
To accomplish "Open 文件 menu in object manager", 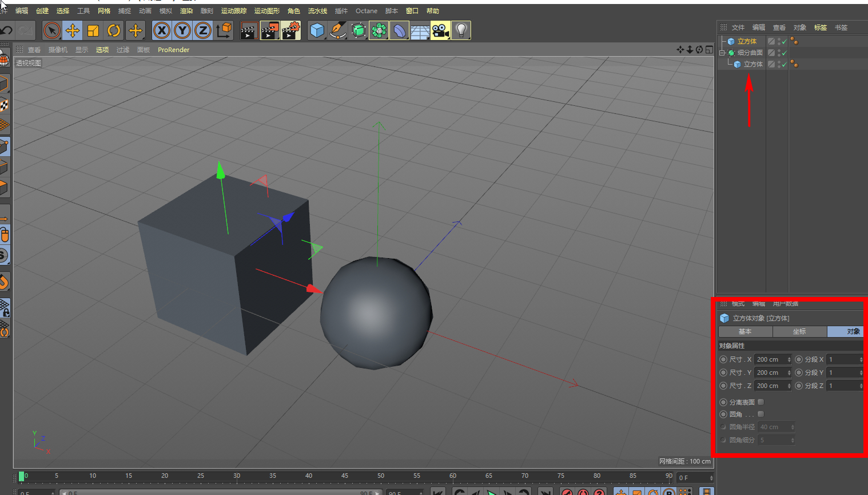I will 738,27.
